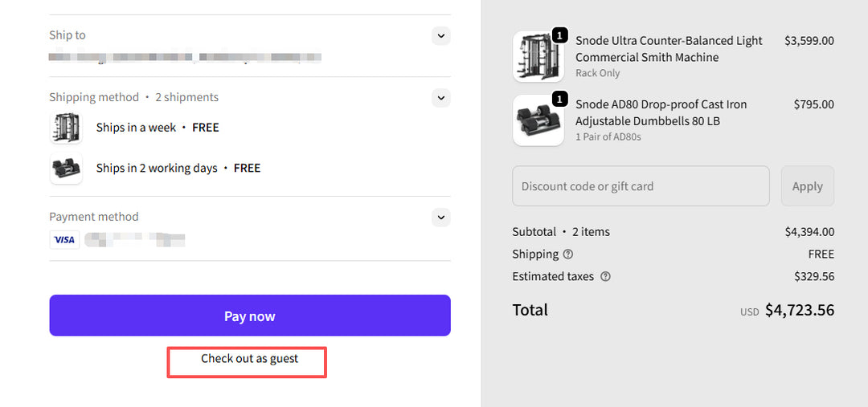Choose Check out as guest
Viewport: 868px width, 407px height.
point(249,359)
